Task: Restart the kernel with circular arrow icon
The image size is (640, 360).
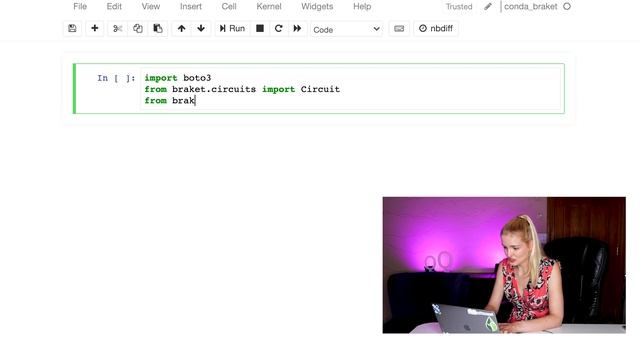Action: click(x=278, y=29)
